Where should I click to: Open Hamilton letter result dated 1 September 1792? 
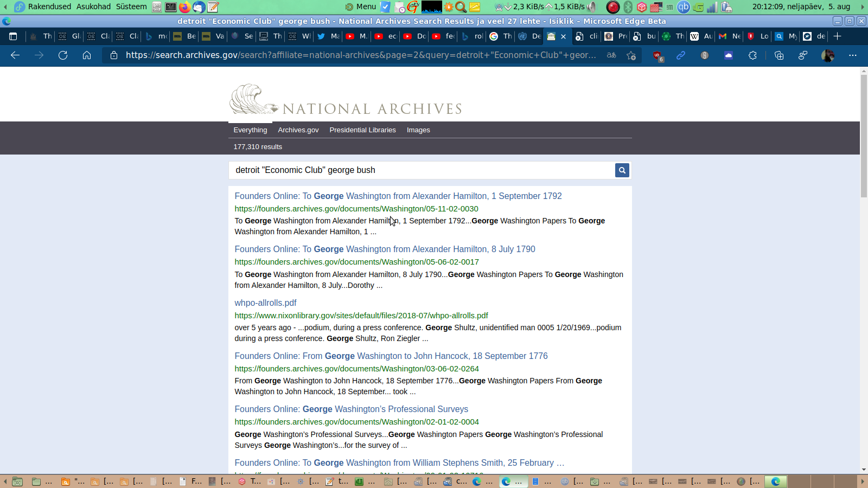[x=398, y=196]
